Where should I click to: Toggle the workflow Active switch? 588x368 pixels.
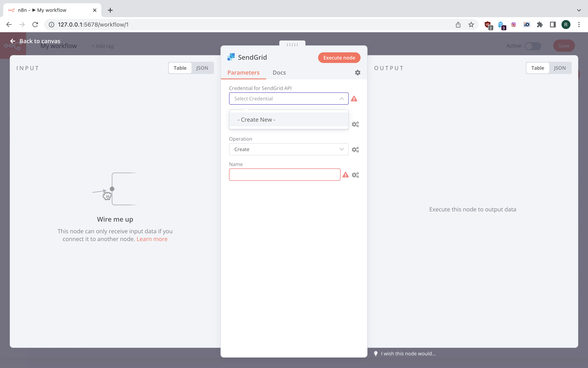click(533, 46)
